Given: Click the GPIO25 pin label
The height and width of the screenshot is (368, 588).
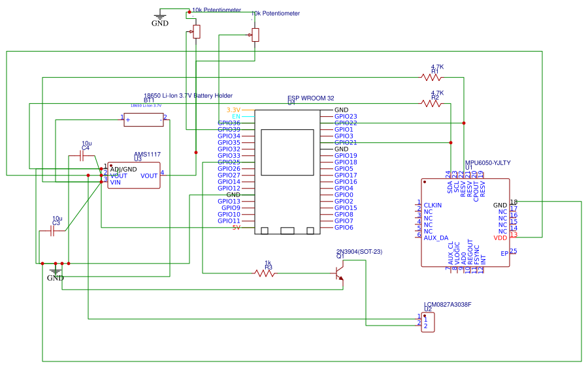Looking at the screenshot, I should 229,162.
